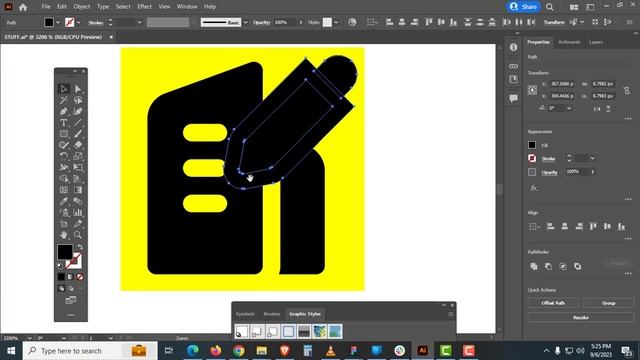Open the Basic brush definition dropdown
640x360 pixels.
[x=245, y=22]
